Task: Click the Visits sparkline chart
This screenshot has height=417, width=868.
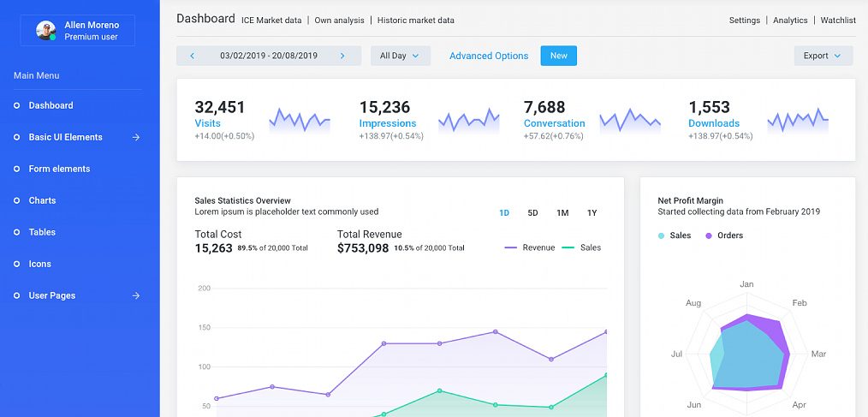Action: (299, 120)
